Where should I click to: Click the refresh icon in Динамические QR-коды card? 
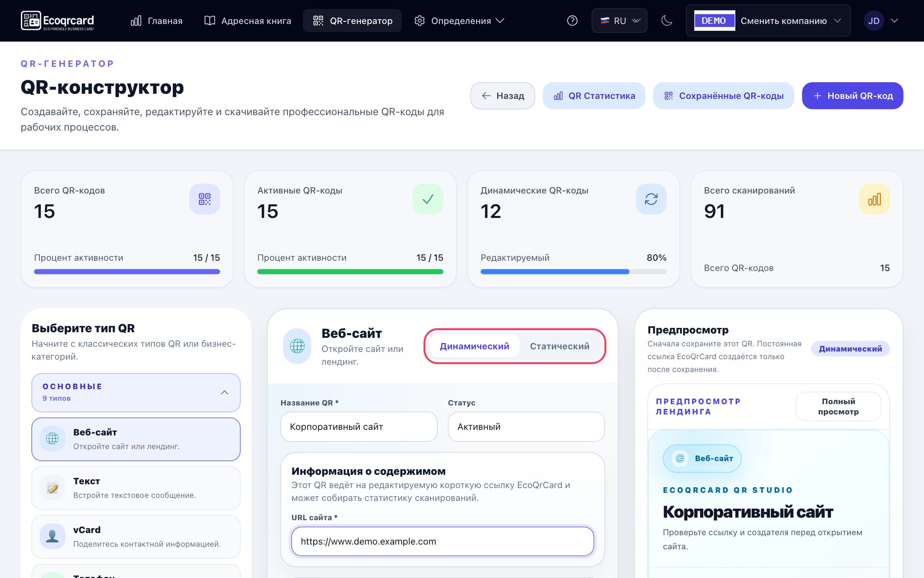pos(651,199)
